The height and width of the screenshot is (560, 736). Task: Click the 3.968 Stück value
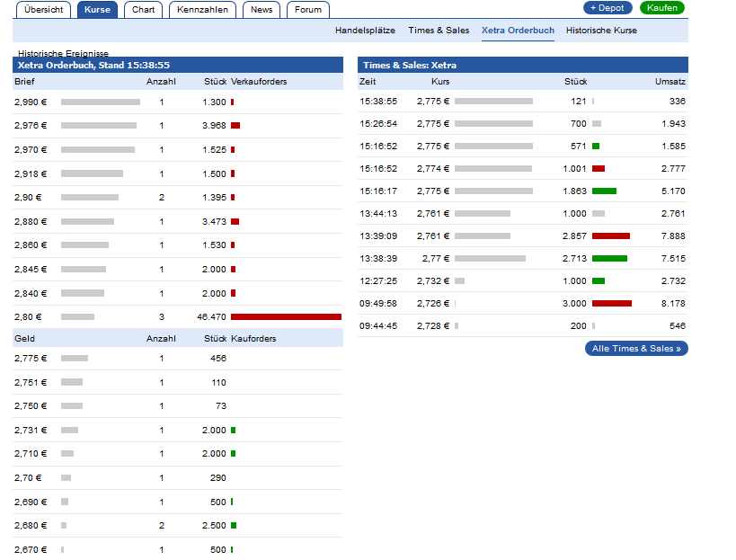pyautogui.click(x=214, y=125)
